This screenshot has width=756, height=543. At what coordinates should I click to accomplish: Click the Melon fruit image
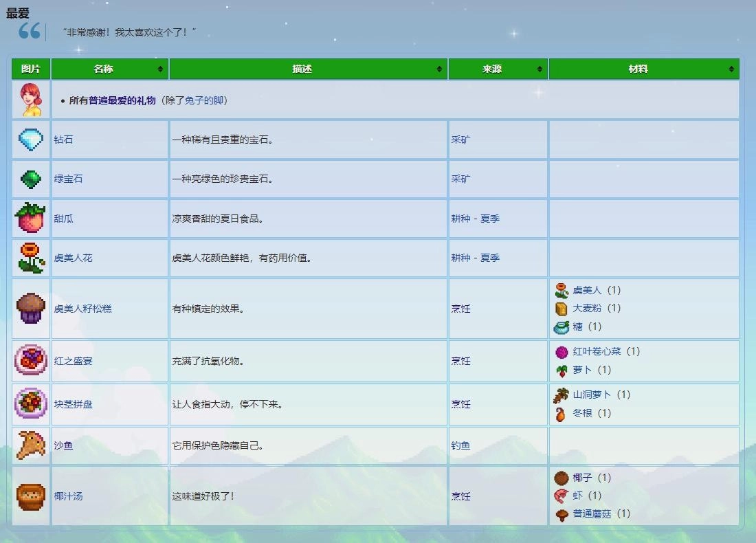coord(30,218)
